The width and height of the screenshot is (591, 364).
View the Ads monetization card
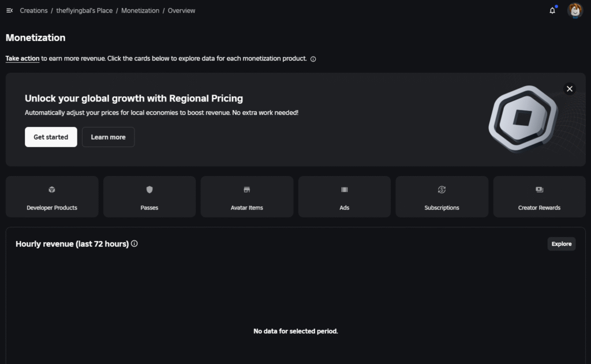pos(344,196)
